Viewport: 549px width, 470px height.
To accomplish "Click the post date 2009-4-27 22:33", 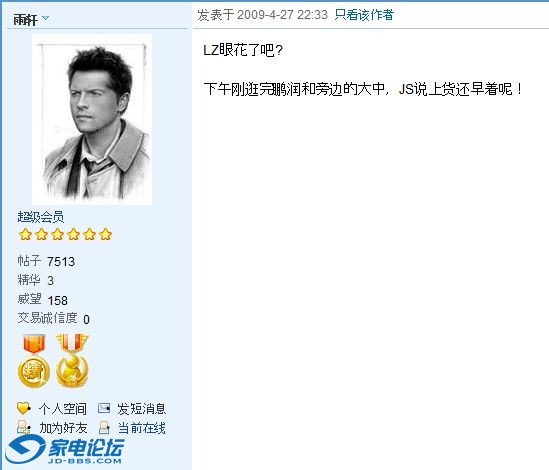I will pyautogui.click(x=282, y=15).
